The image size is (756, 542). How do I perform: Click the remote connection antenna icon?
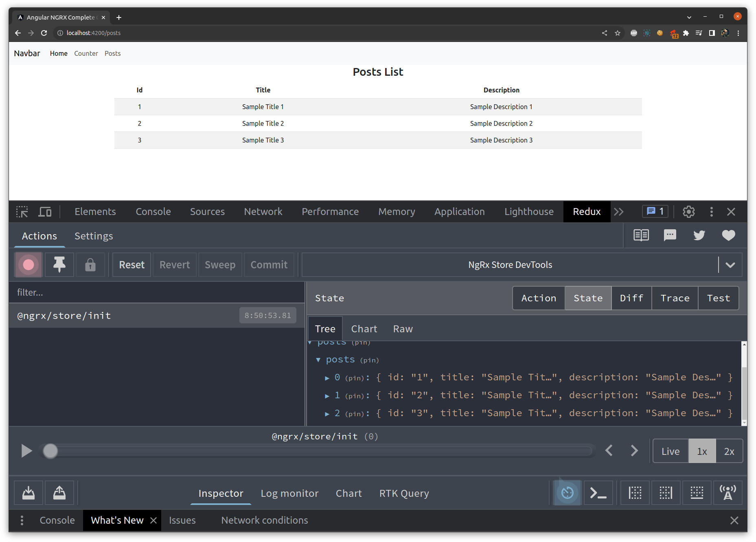coord(728,493)
